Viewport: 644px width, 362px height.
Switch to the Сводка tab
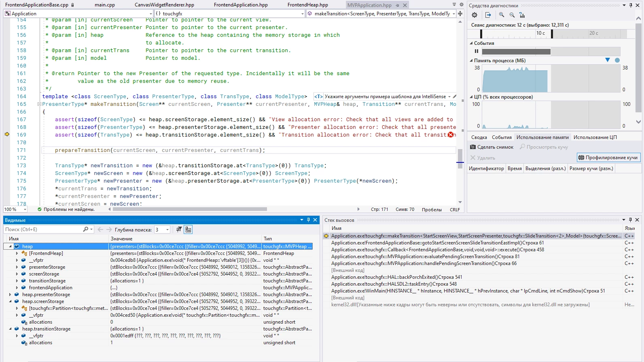pyautogui.click(x=479, y=137)
